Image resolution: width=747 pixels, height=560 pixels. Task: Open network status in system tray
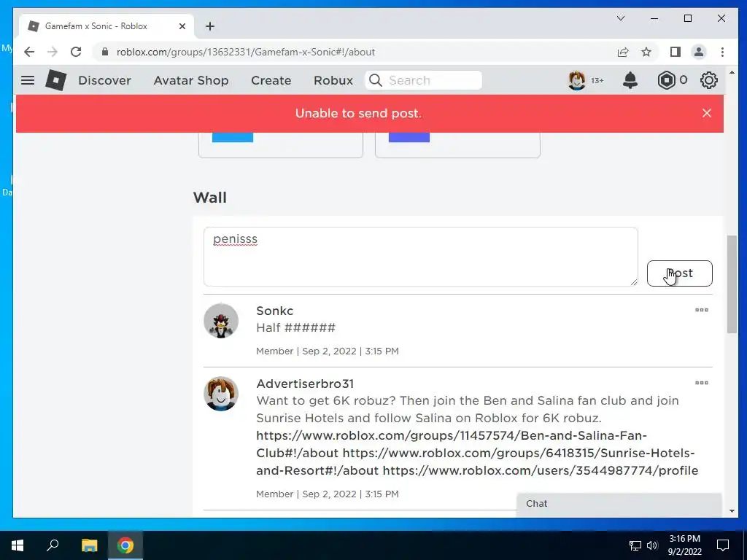pos(635,545)
